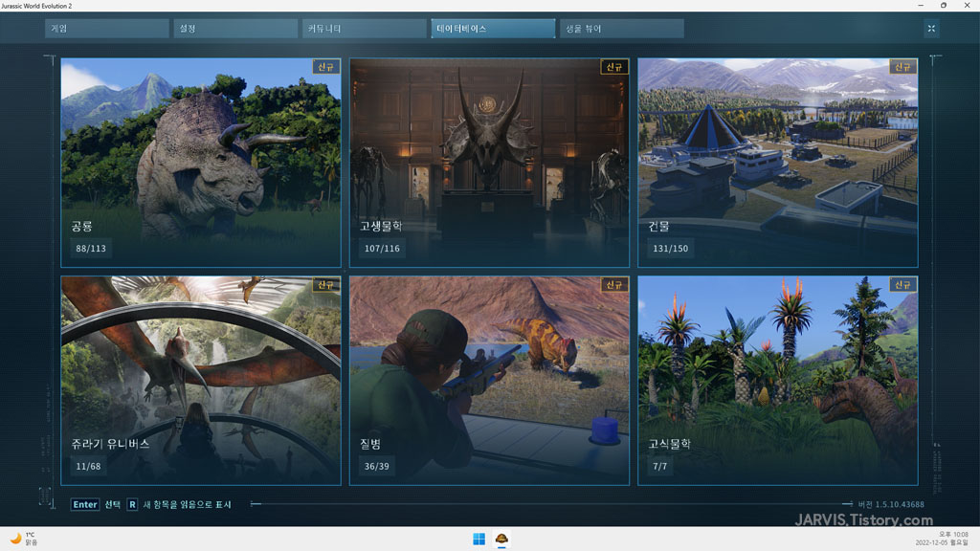Click the 11/68 counter on 쥬라기 유니버스

(x=88, y=466)
